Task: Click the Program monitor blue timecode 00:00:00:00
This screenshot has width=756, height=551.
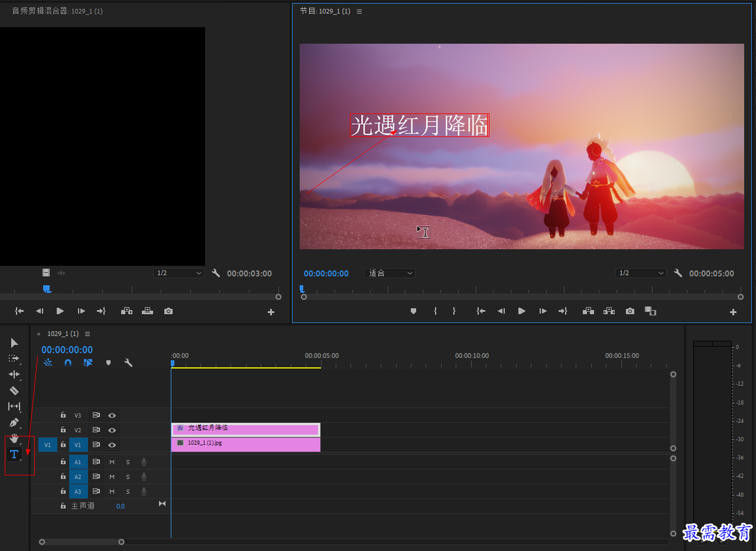Action: pyautogui.click(x=326, y=273)
